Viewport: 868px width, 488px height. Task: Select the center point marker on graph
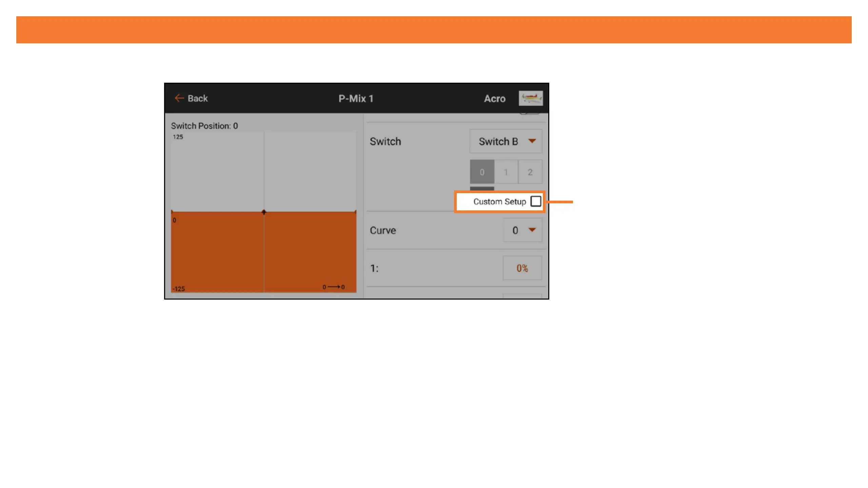(264, 212)
